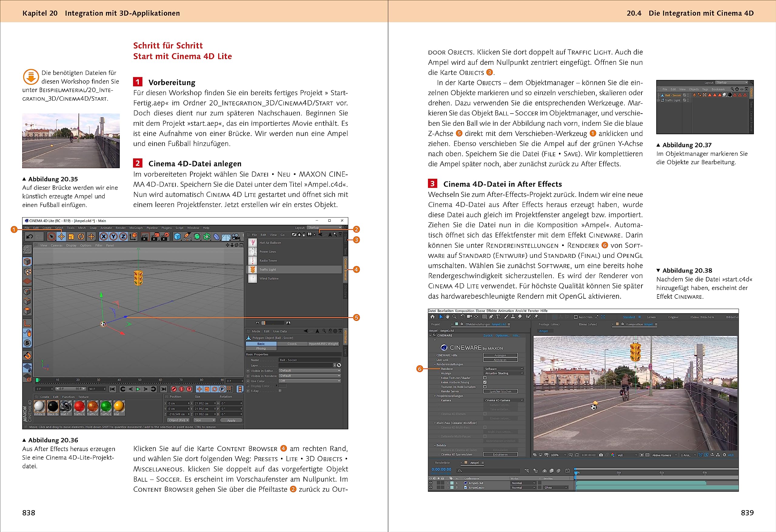
Task: Open the Coord. attribute tab
Action: pos(292,344)
